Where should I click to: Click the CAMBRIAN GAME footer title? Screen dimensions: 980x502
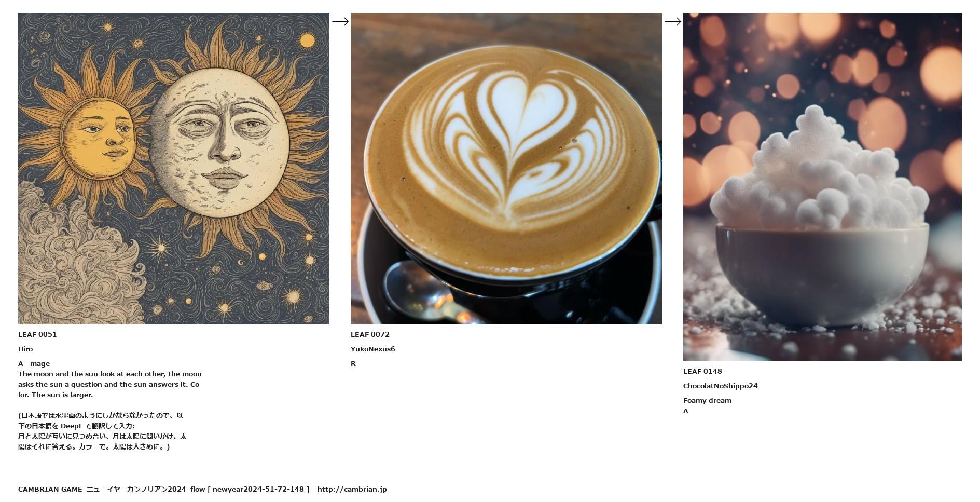50,489
